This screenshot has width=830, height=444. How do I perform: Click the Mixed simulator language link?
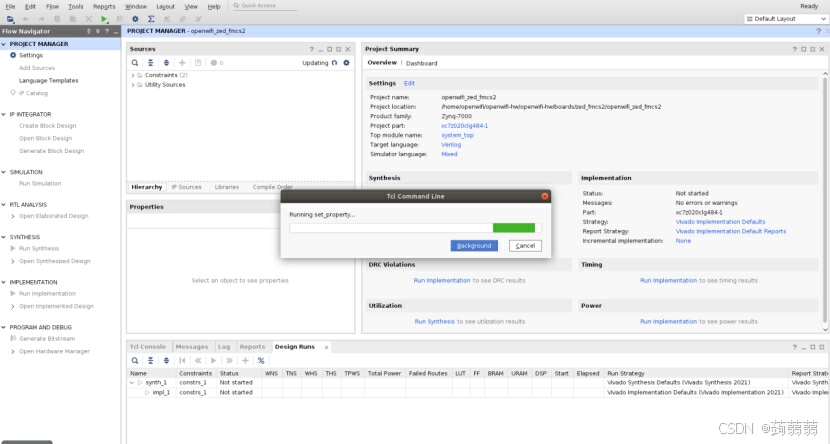449,155
